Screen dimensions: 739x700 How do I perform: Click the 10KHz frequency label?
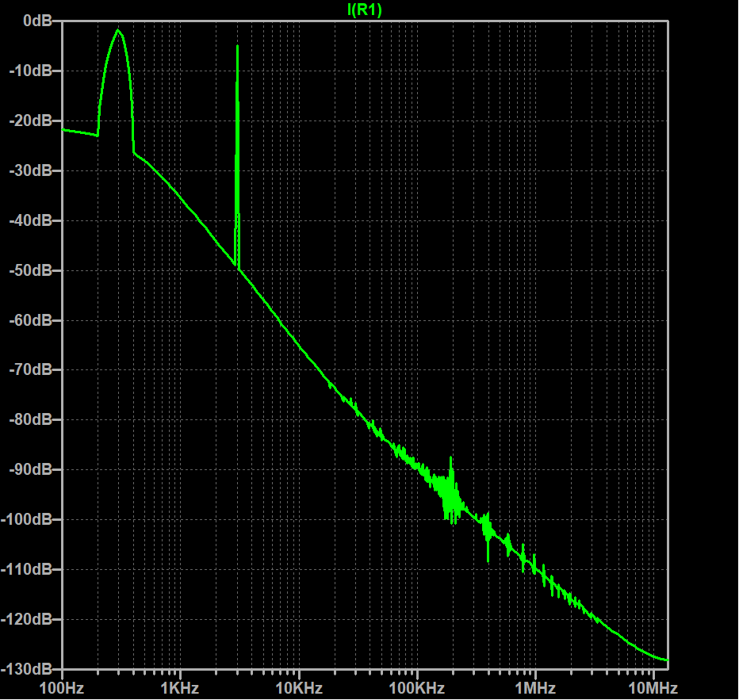pyautogui.click(x=299, y=688)
